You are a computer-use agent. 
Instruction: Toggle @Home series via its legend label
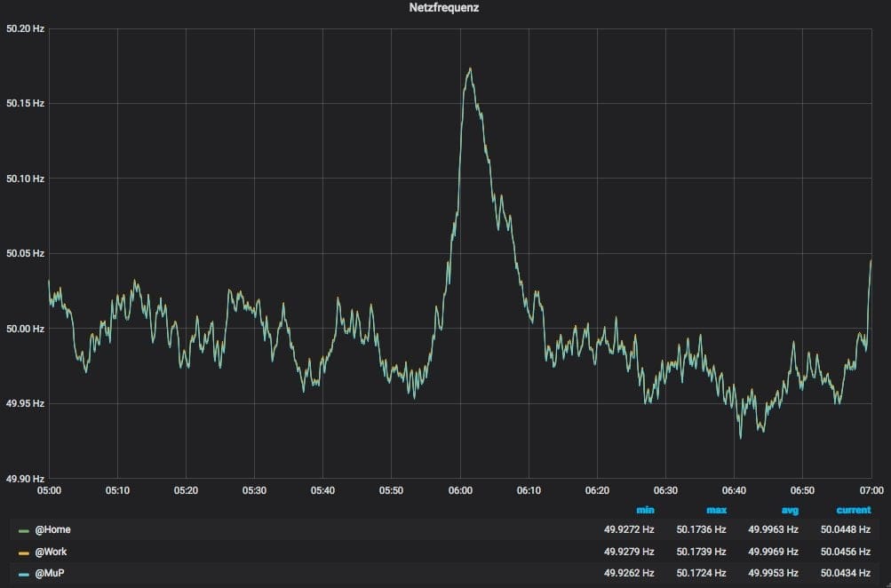pos(52,530)
